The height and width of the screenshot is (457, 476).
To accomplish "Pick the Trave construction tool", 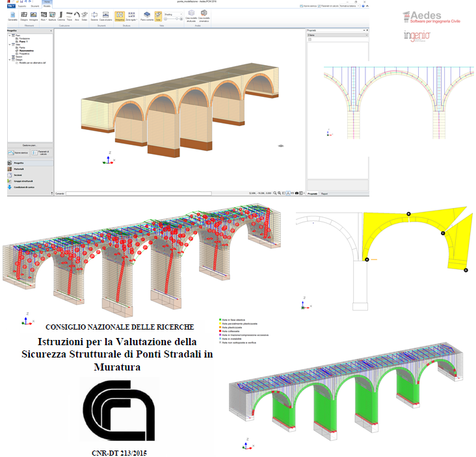I will point(70,16).
